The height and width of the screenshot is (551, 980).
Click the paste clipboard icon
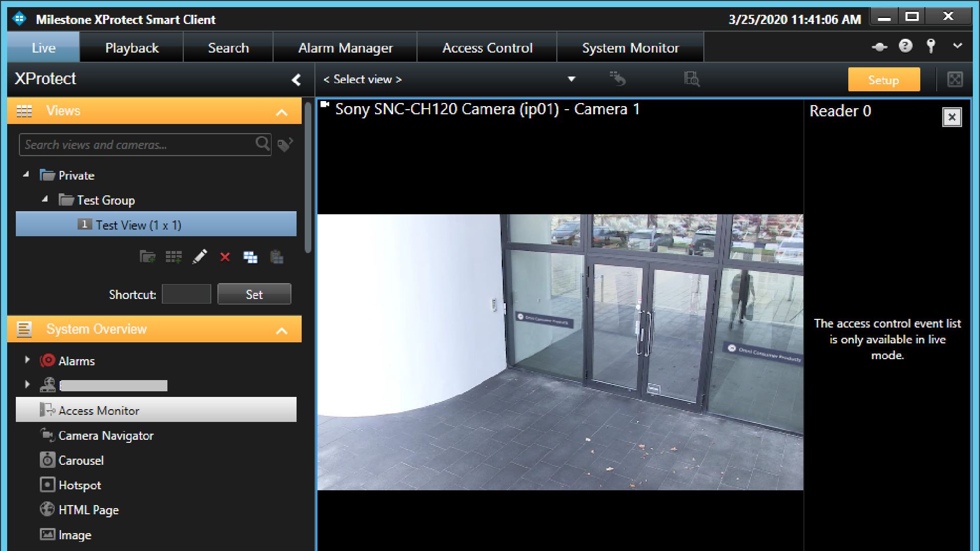click(x=277, y=257)
